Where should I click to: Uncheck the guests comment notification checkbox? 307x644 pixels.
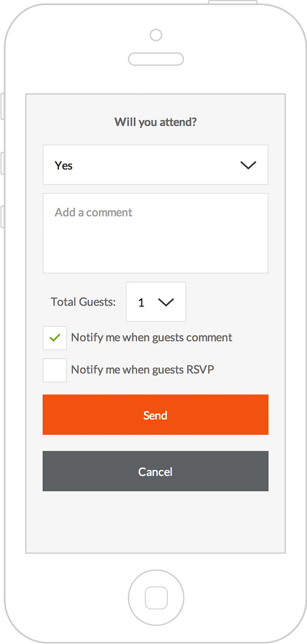tap(54, 338)
